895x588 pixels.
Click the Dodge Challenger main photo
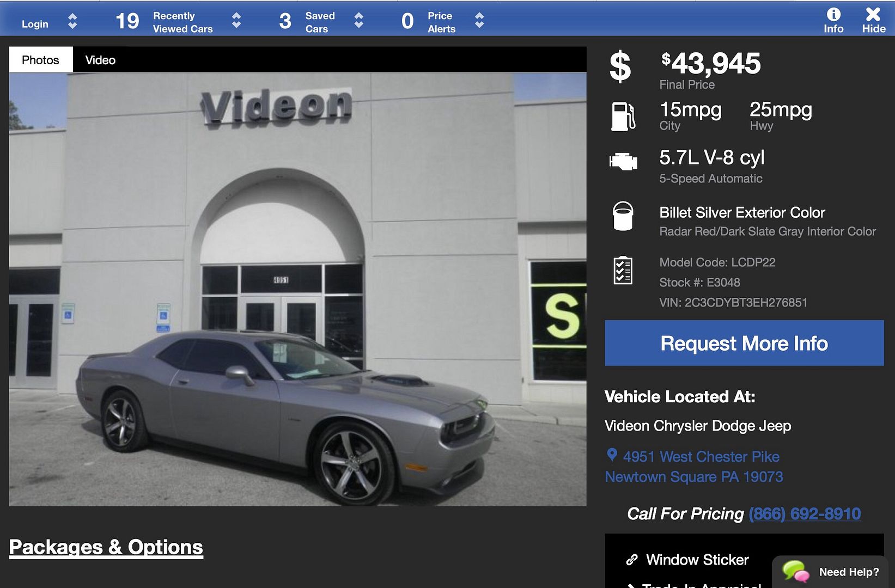point(297,289)
